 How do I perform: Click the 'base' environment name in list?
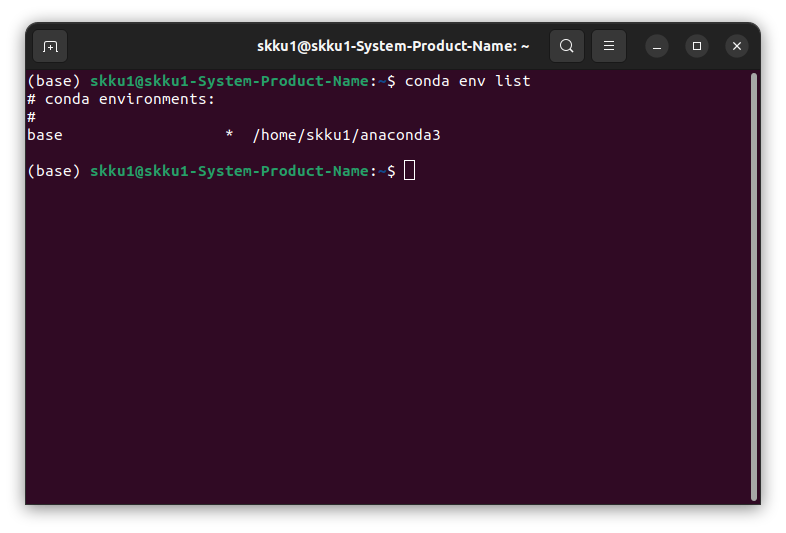(x=45, y=135)
